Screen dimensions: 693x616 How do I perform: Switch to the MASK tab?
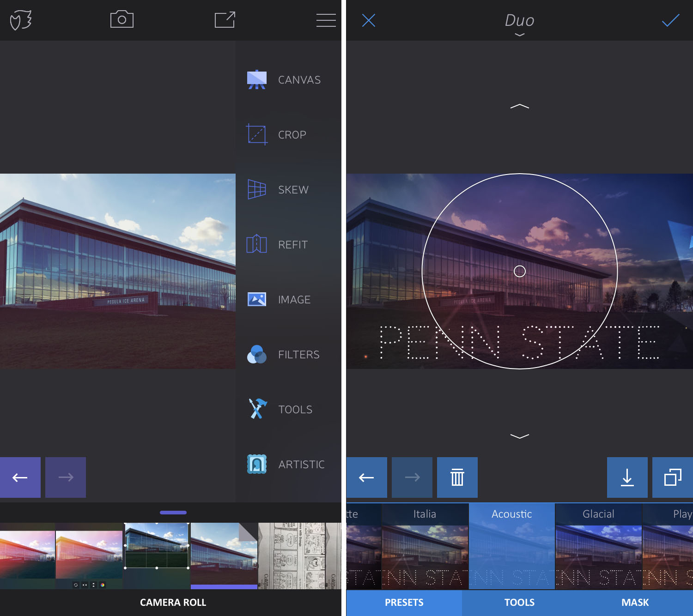coord(635,603)
